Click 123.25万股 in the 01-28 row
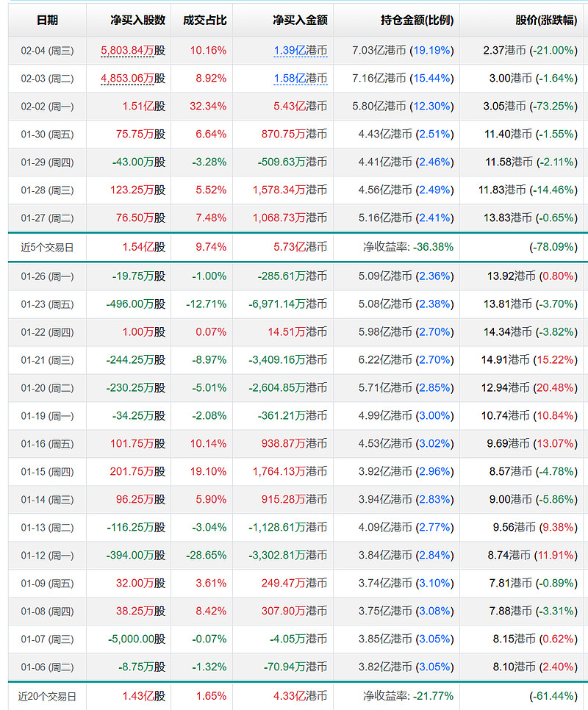Viewport: 588px width, 710px height. coord(138,190)
